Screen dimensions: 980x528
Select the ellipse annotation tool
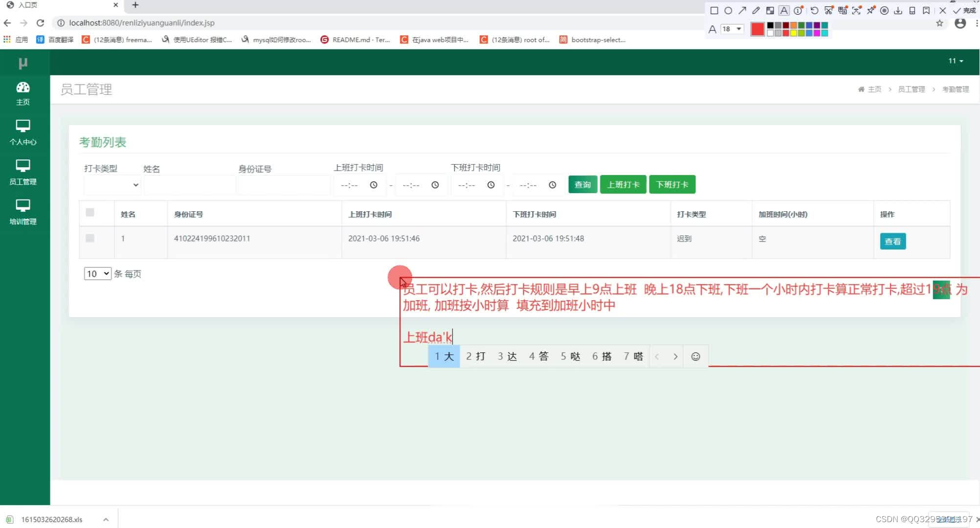[x=728, y=11]
